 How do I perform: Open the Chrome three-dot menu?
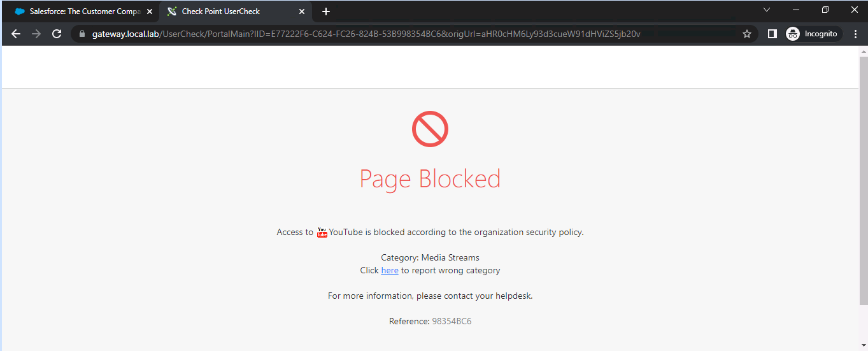855,34
